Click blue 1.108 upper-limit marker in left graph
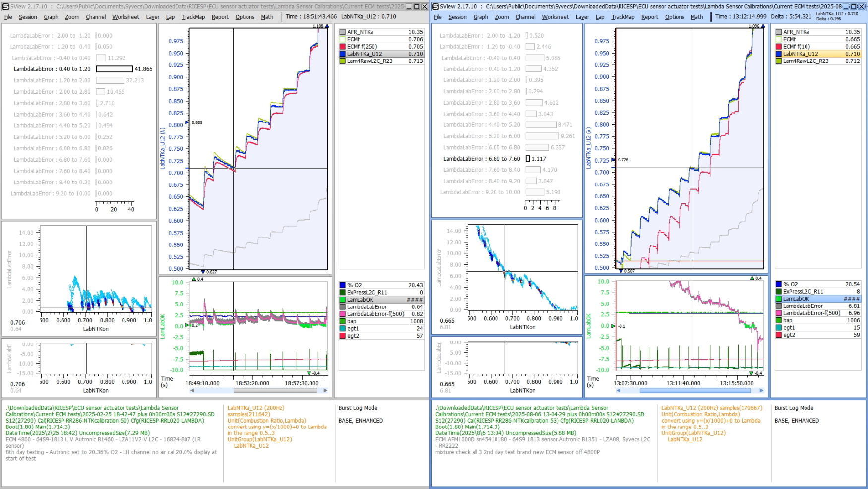Image resolution: width=868 pixels, height=489 pixels. tap(327, 26)
